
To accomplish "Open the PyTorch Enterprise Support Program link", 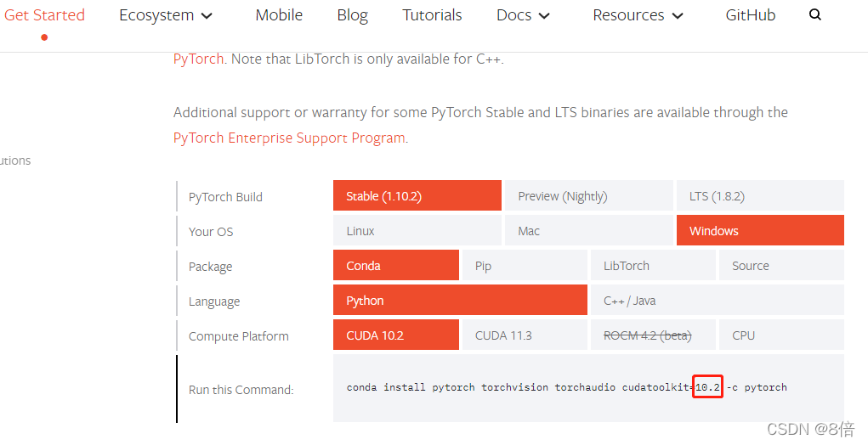I will [289, 138].
